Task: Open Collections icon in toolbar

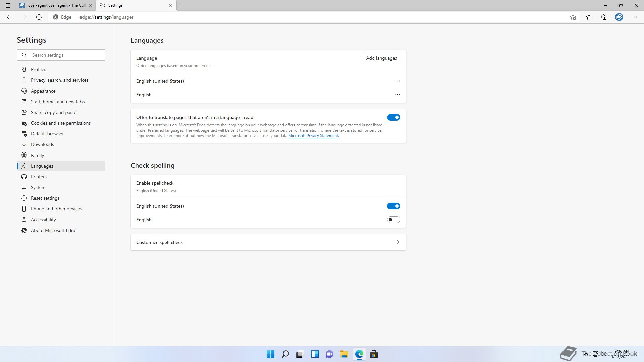Action: 604,17
